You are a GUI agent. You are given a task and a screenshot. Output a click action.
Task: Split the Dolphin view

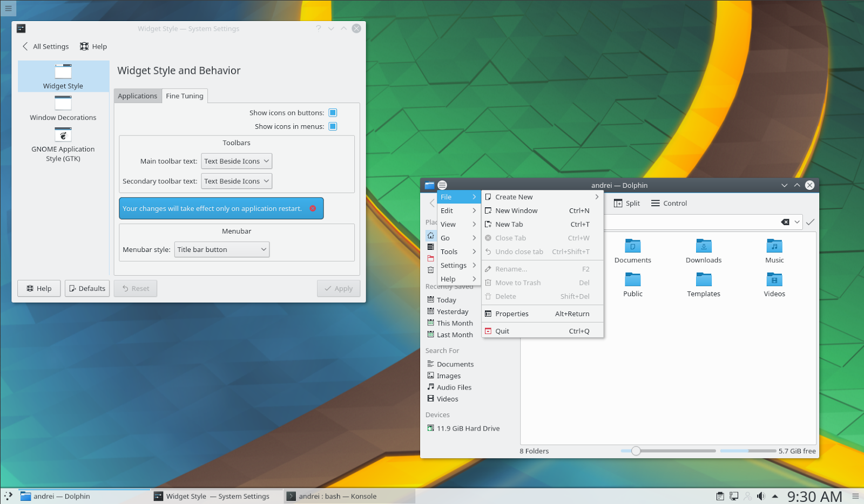coord(627,203)
